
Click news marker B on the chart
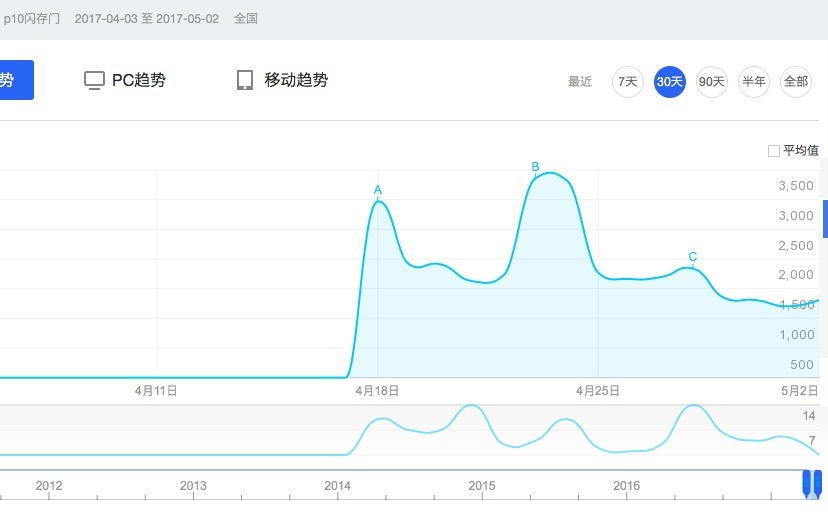(x=535, y=167)
